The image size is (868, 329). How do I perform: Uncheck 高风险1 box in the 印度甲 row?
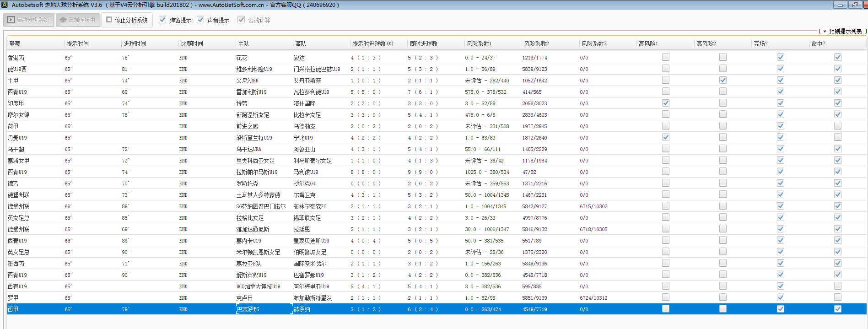(x=666, y=103)
